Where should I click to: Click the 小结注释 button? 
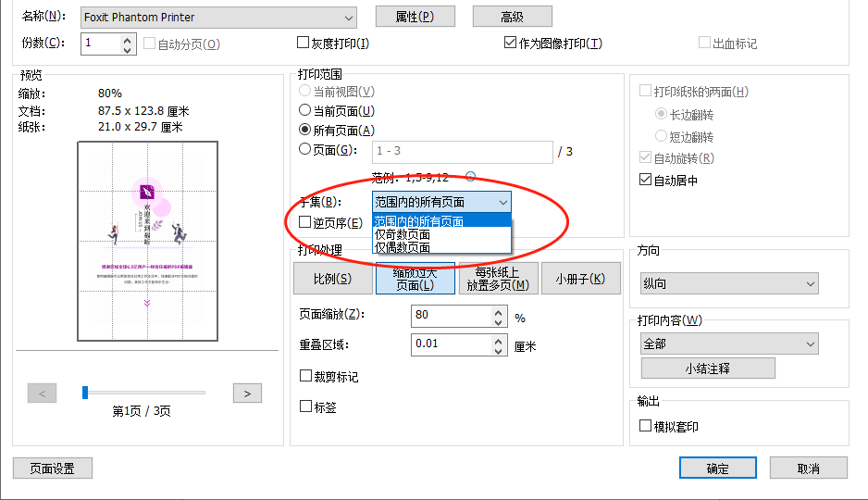[708, 369]
